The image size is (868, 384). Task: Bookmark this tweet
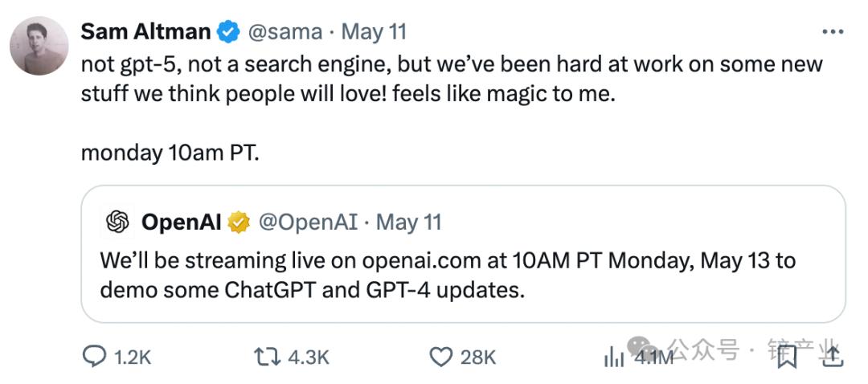pos(787,356)
